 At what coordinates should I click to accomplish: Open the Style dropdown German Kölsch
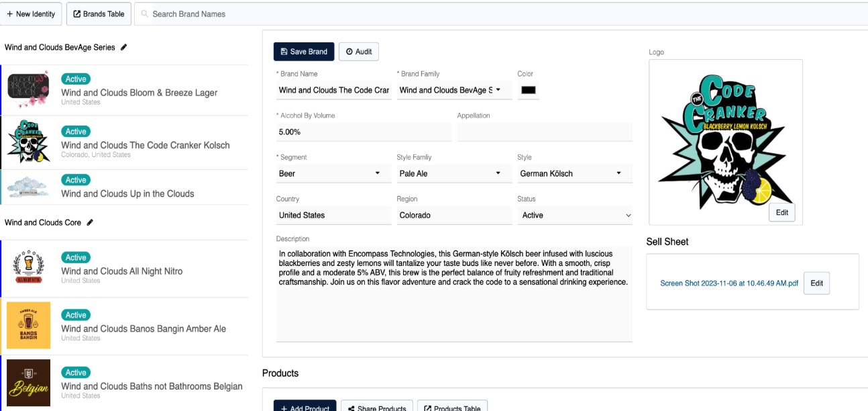point(575,173)
